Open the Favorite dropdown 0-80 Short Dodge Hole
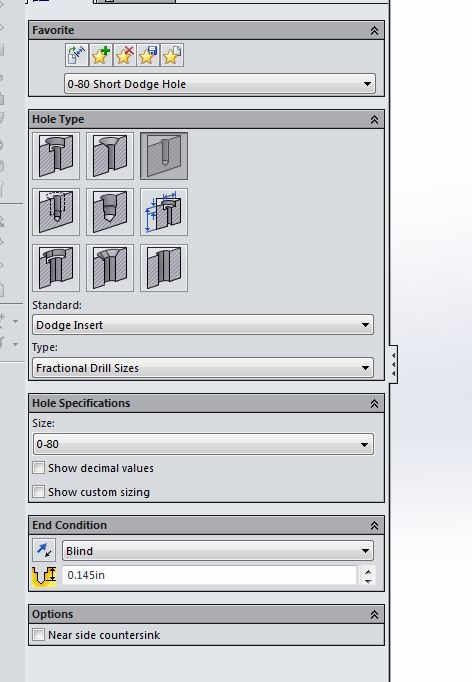 [220, 84]
